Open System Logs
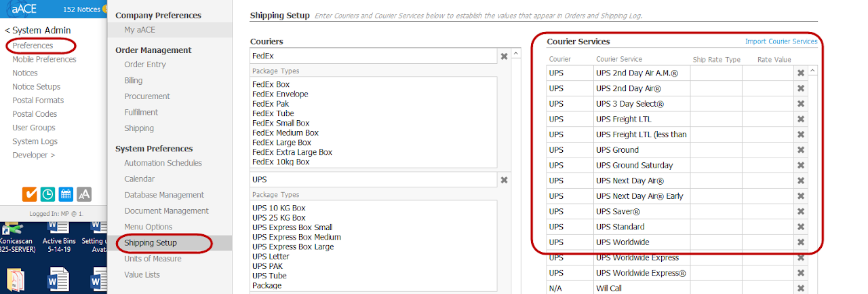The height and width of the screenshot is (294, 868). click(x=35, y=141)
